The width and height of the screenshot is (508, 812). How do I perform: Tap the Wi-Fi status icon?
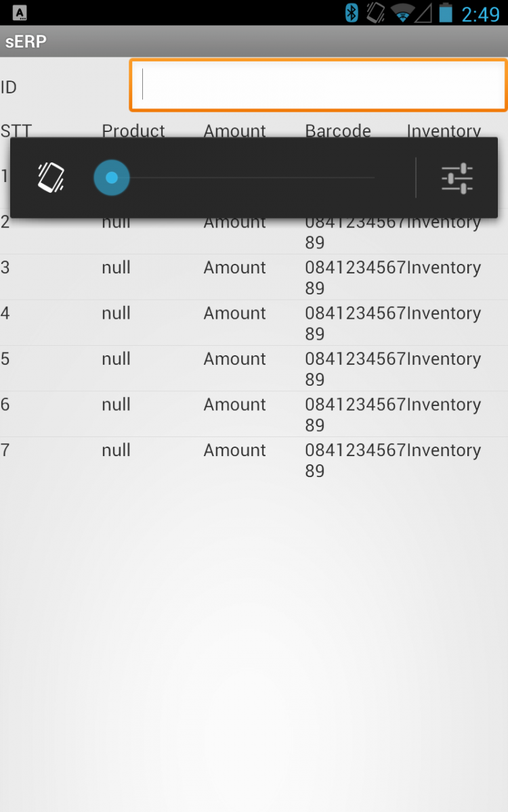coord(402,13)
